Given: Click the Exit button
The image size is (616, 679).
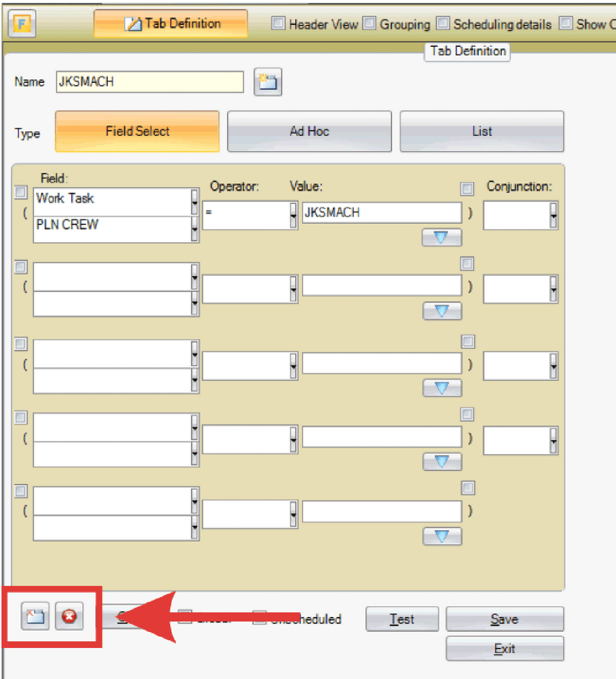Looking at the screenshot, I should (504, 648).
